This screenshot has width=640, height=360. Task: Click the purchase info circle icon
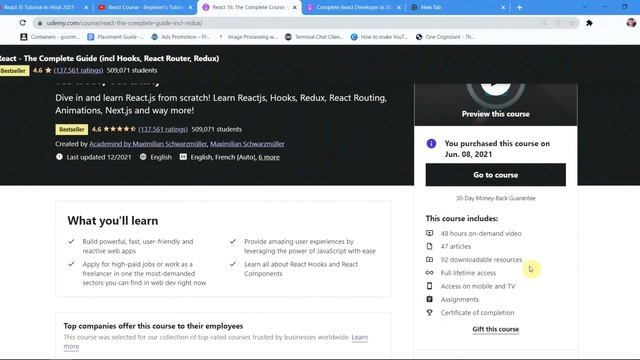coord(431,144)
